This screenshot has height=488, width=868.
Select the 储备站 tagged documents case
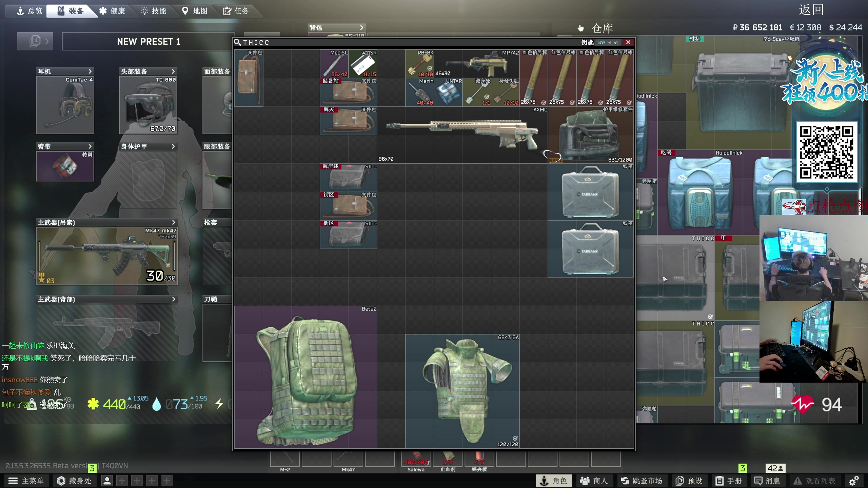349,92
